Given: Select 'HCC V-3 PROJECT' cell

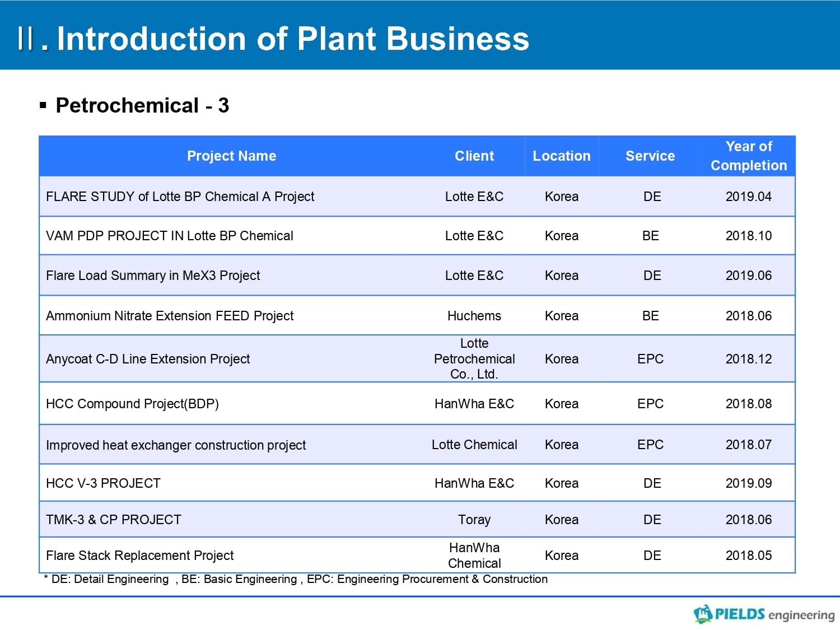Looking at the screenshot, I should [x=103, y=483].
